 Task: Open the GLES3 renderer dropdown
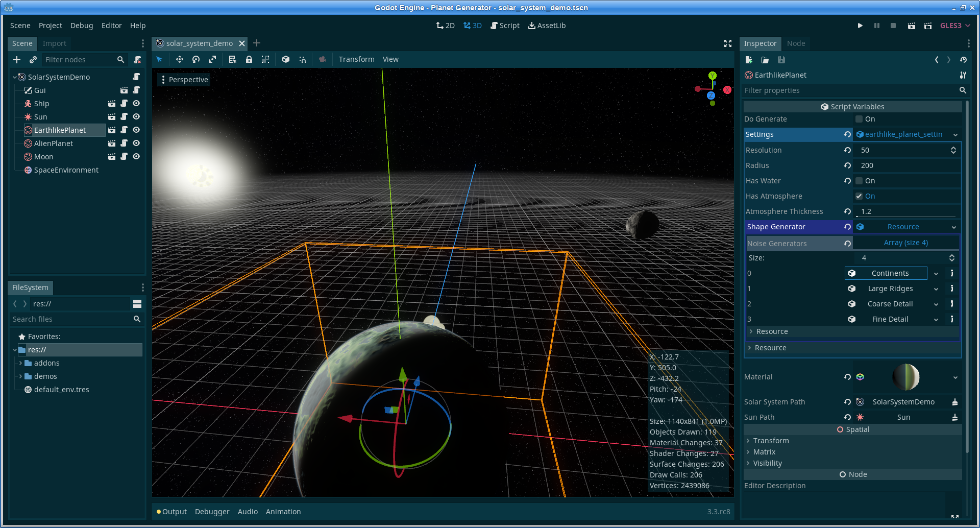[955, 26]
